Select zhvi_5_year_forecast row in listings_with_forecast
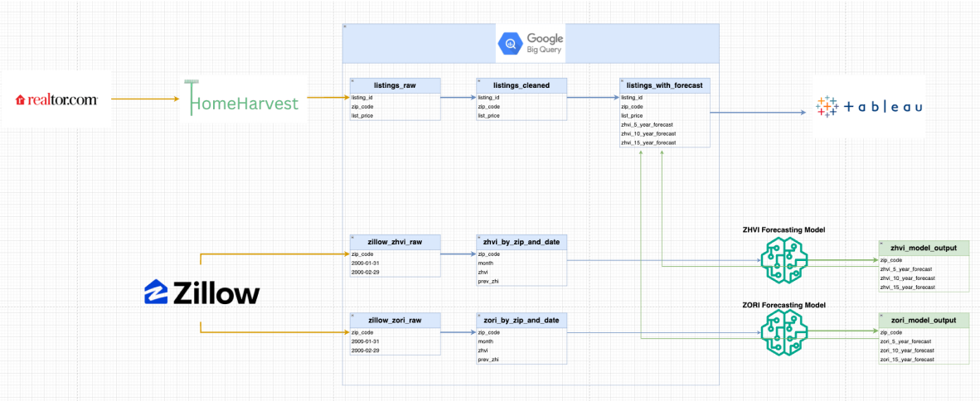Viewport: 980px width, 401px height. point(665,125)
